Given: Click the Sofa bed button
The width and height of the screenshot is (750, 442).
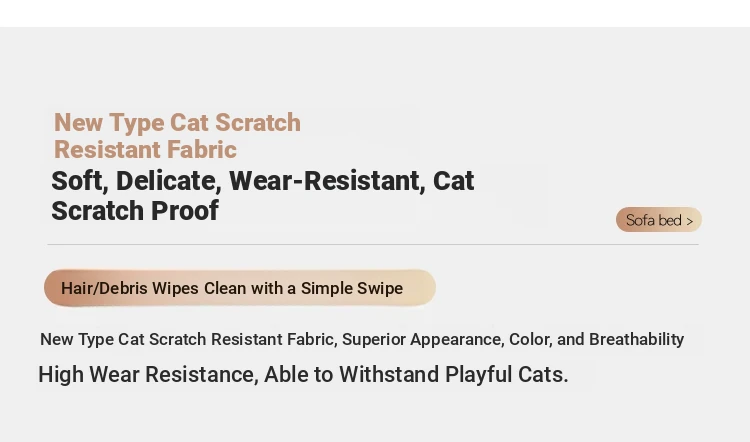Looking at the screenshot, I should point(658,220).
